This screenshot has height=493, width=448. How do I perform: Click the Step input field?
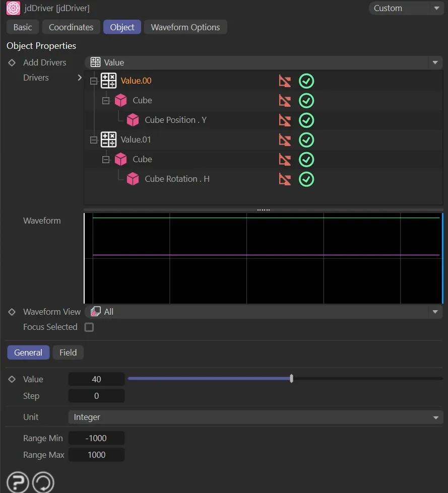pos(96,396)
